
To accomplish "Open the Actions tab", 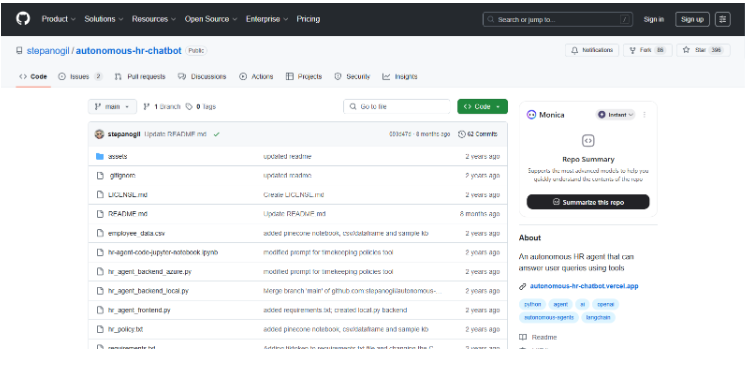I will pyautogui.click(x=256, y=76).
